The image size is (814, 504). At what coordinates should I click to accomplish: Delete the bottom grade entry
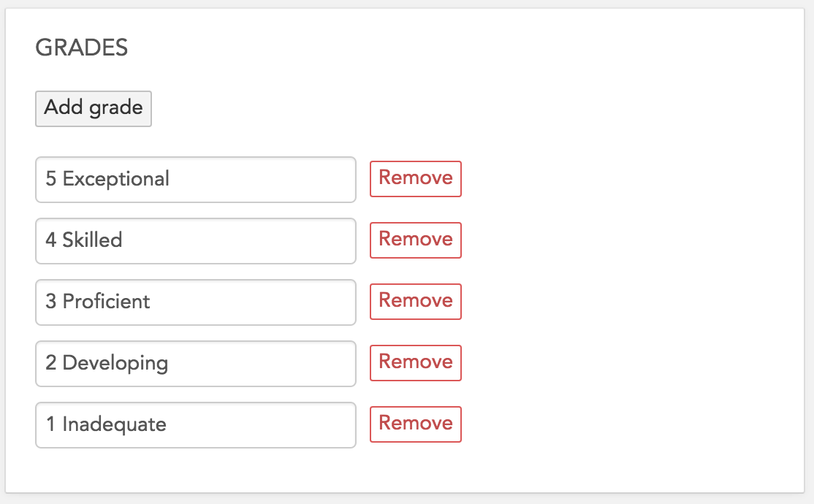click(416, 424)
